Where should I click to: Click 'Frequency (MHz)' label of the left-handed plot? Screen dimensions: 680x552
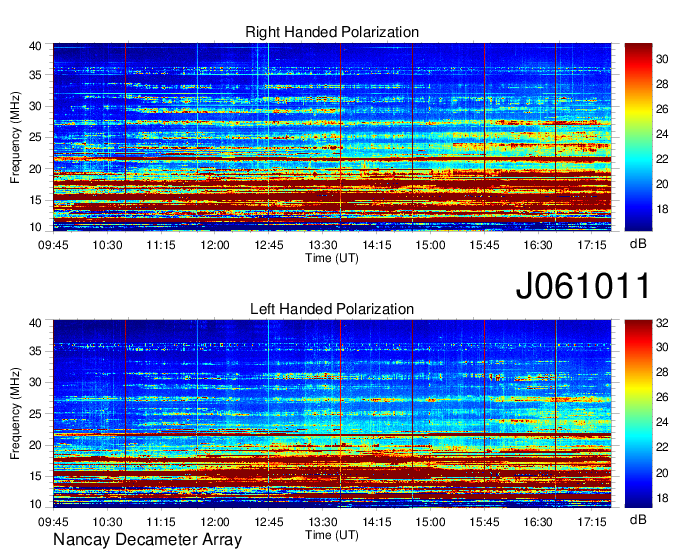pos(15,414)
